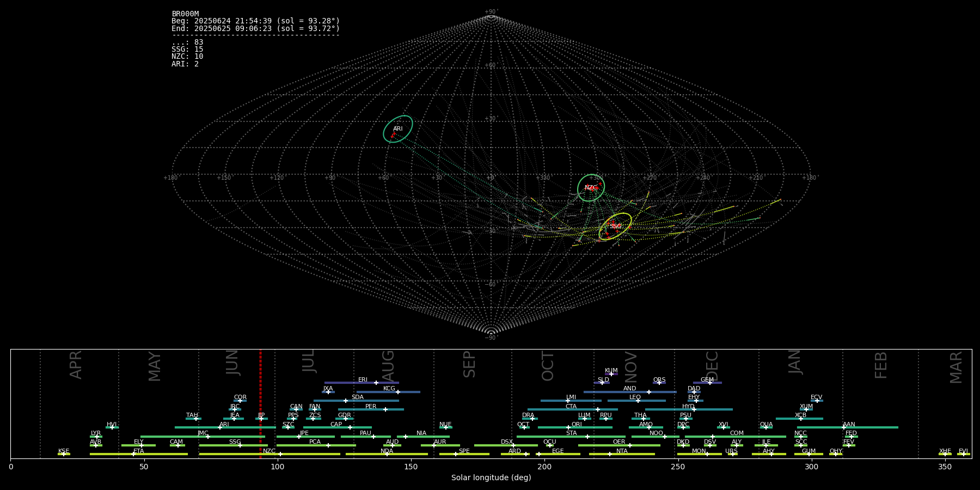The height and width of the screenshot is (490, 980).
Task: Select the 'Beg: 20250624 21:54:39' line
Action: pos(255,21)
